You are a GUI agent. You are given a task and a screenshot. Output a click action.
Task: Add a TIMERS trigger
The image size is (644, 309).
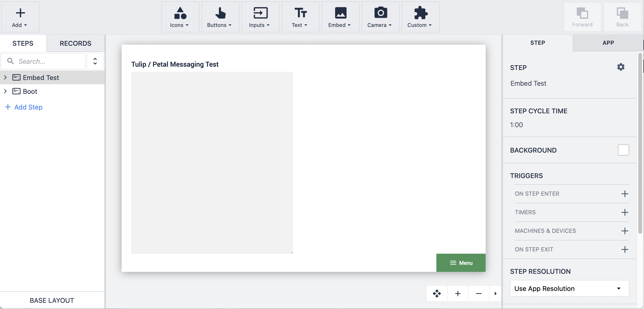point(625,212)
